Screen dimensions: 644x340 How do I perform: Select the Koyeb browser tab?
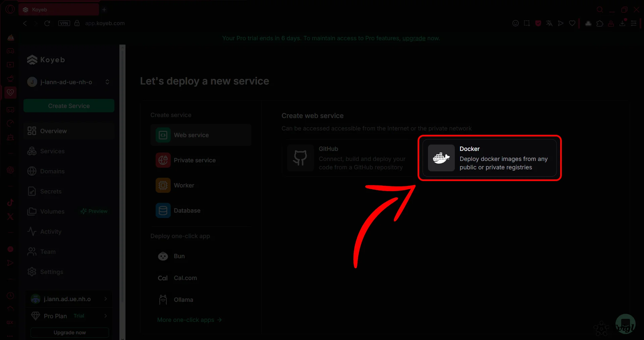pos(59,10)
